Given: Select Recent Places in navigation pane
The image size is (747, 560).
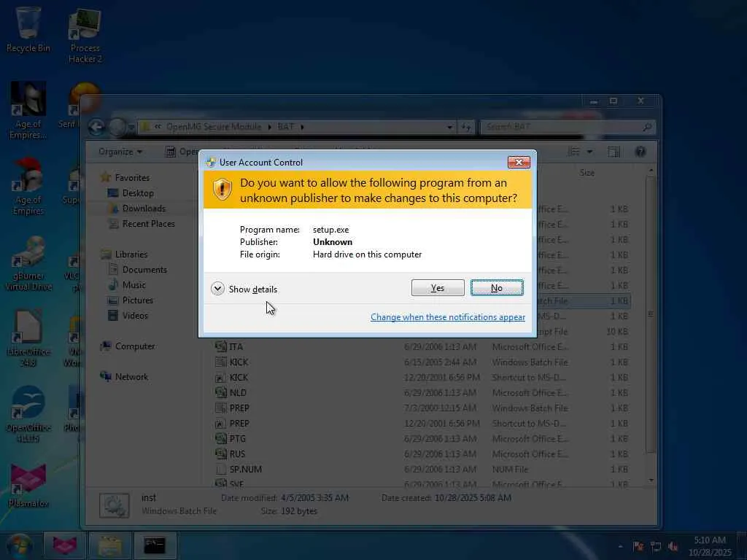Looking at the screenshot, I should click(142, 223).
